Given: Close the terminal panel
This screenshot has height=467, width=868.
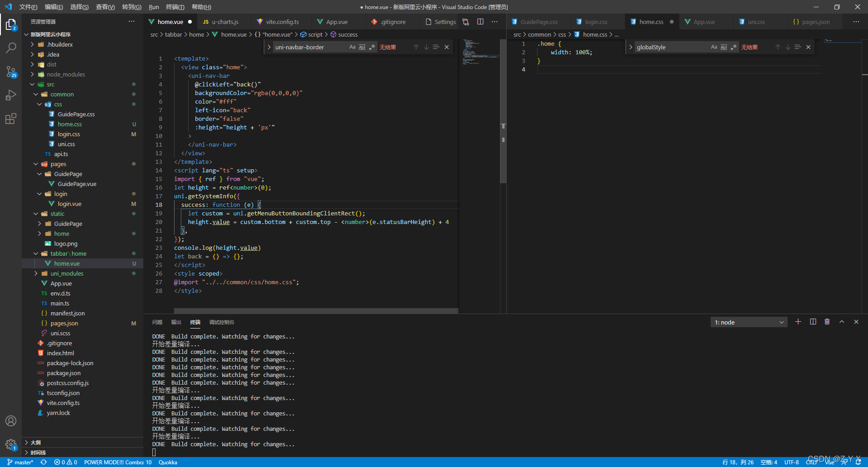Looking at the screenshot, I should [x=856, y=322].
